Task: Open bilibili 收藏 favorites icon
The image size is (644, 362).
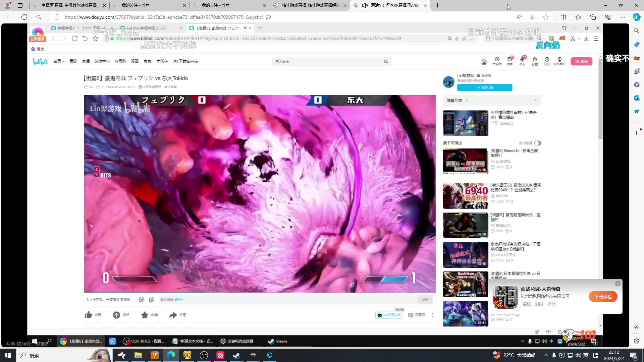Action: [535, 61]
